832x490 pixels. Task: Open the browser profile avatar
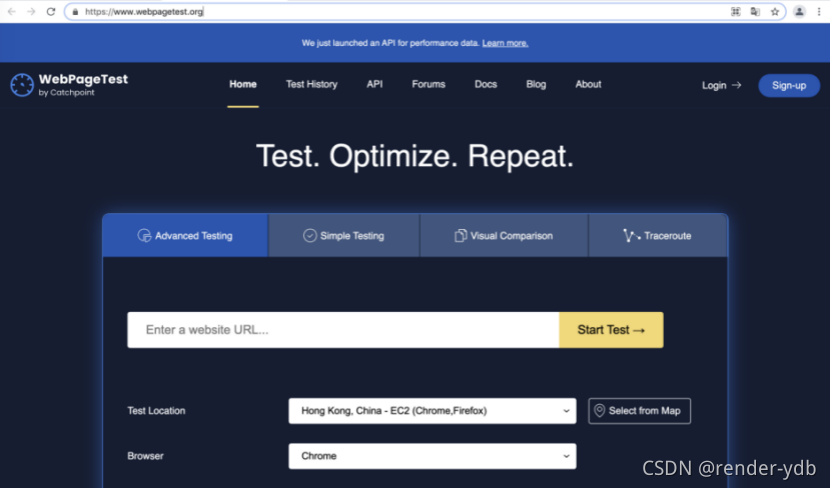point(799,12)
